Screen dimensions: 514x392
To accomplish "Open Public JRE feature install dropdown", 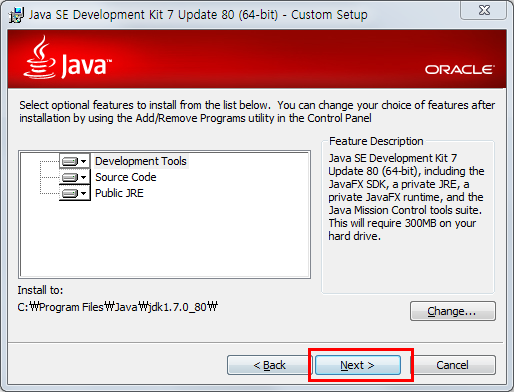I will coord(75,193).
